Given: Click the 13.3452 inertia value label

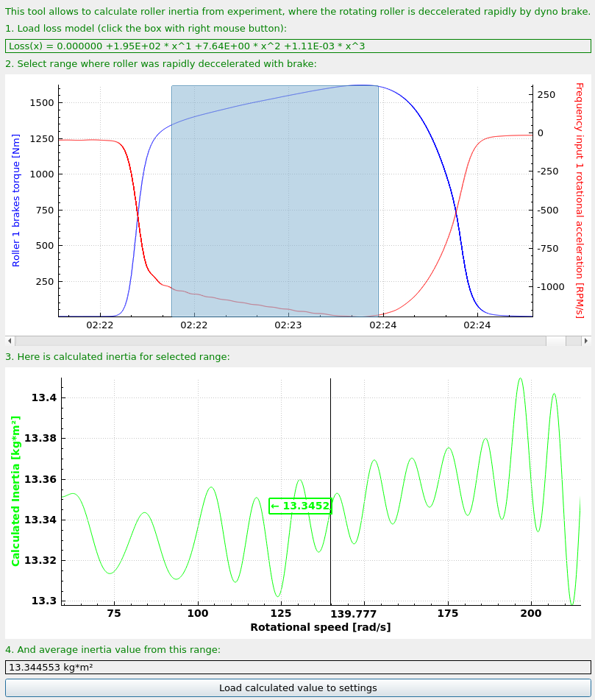Looking at the screenshot, I should tap(300, 506).
